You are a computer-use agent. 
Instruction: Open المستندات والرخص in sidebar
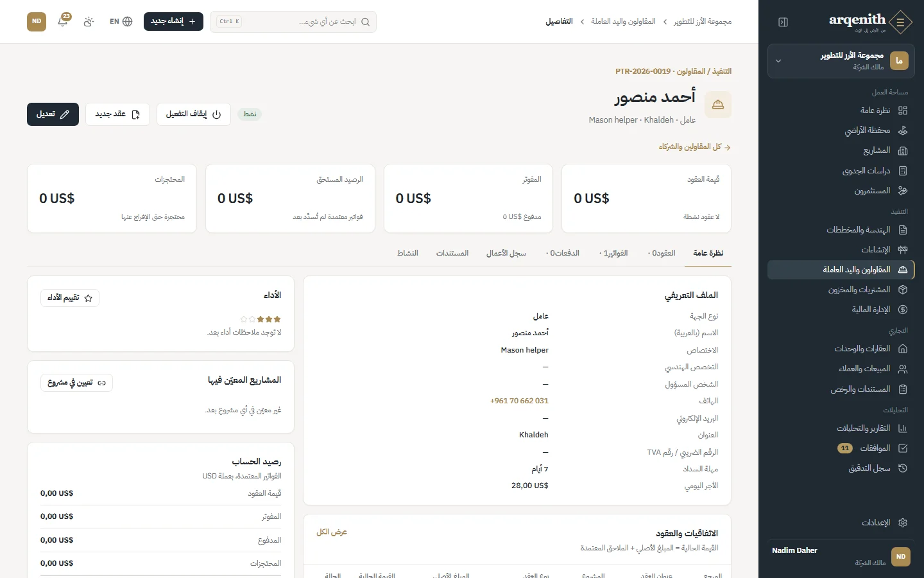(x=841, y=389)
